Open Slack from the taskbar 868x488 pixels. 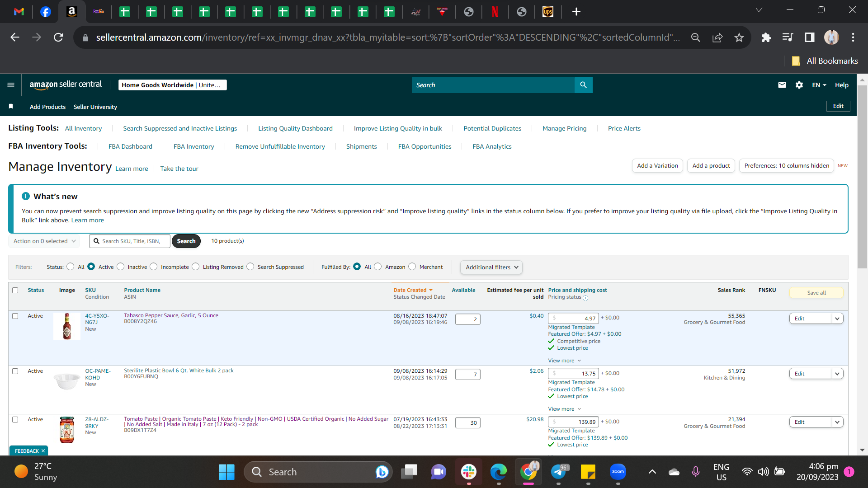coord(469,472)
